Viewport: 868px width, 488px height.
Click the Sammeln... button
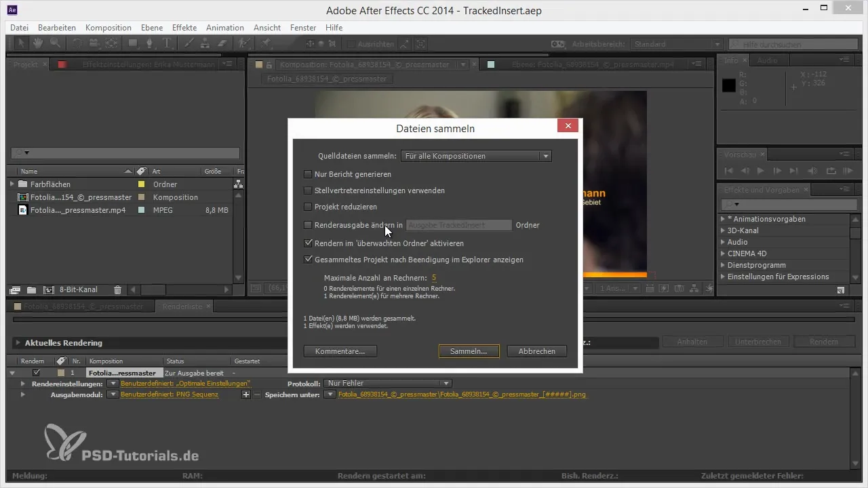pyautogui.click(x=469, y=351)
